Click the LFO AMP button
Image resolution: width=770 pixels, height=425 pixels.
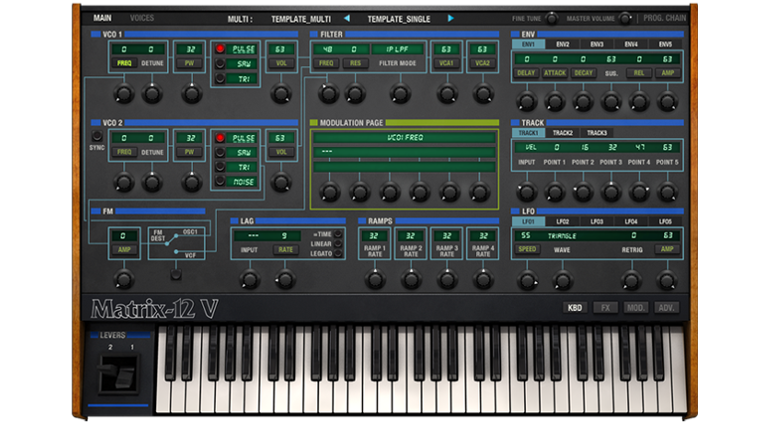pos(666,250)
